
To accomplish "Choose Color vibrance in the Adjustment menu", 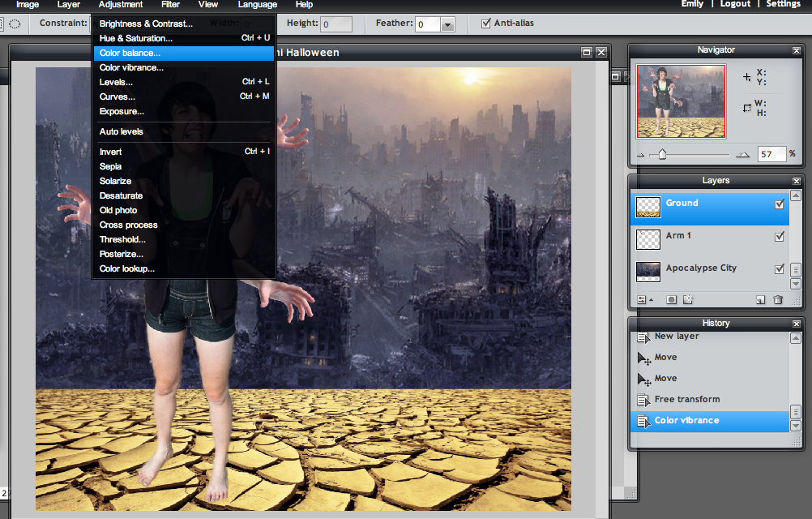I will [x=184, y=68].
